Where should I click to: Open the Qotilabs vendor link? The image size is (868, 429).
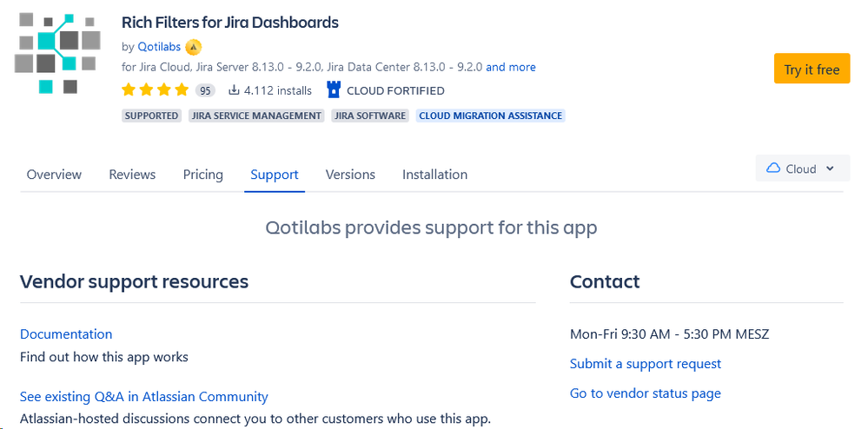[159, 48]
